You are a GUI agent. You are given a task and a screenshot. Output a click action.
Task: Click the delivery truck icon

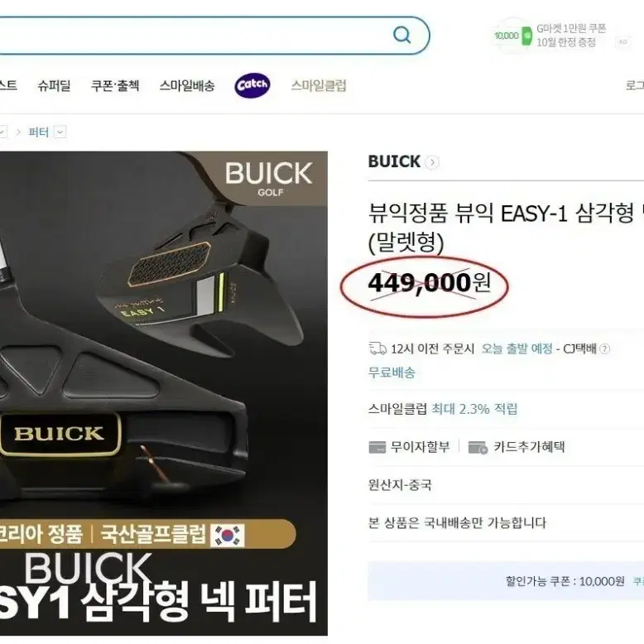[377, 348]
